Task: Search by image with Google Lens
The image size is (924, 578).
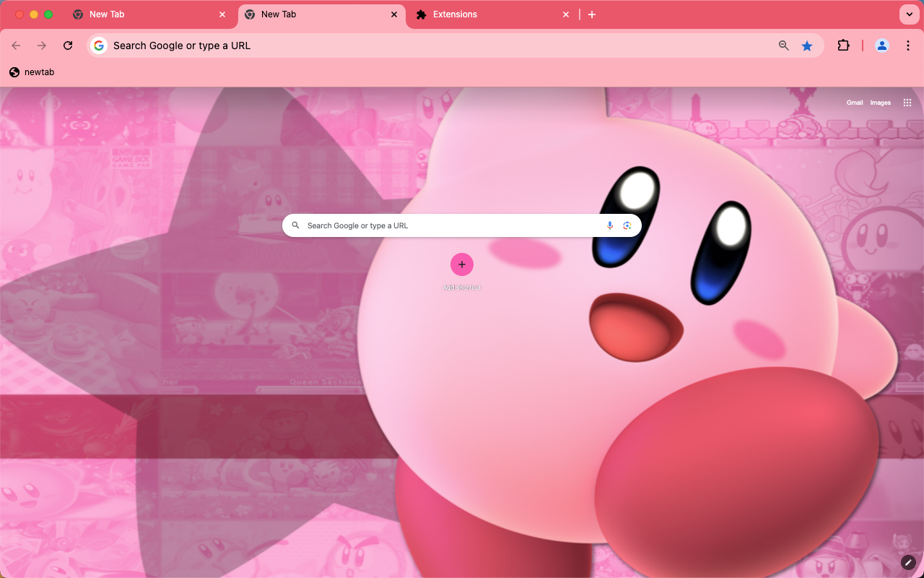Action: click(627, 225)
